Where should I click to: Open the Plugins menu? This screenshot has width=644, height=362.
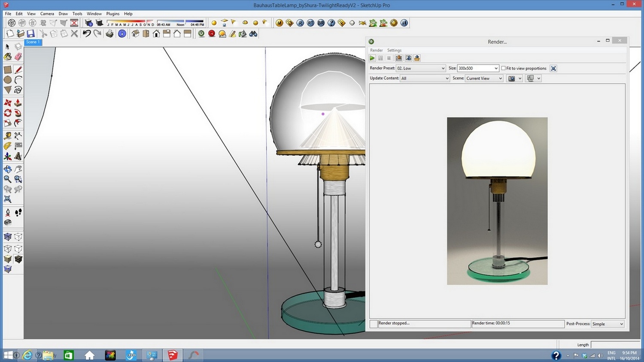coord(113,14)
